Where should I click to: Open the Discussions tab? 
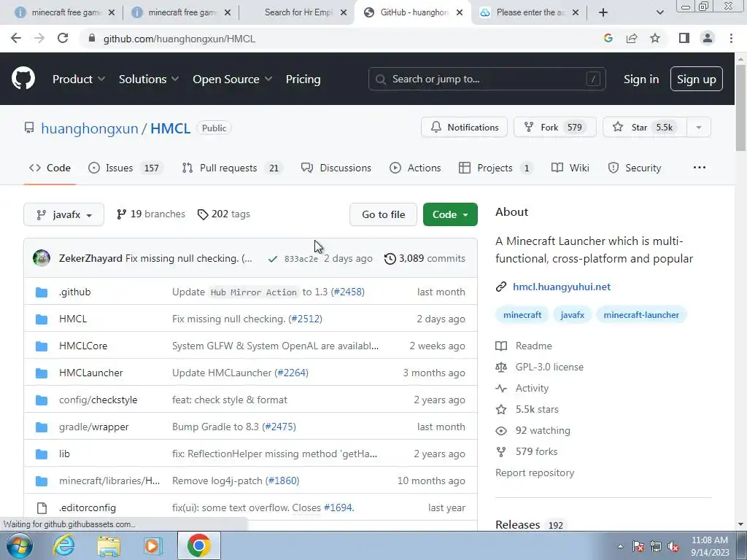(336, 168)
